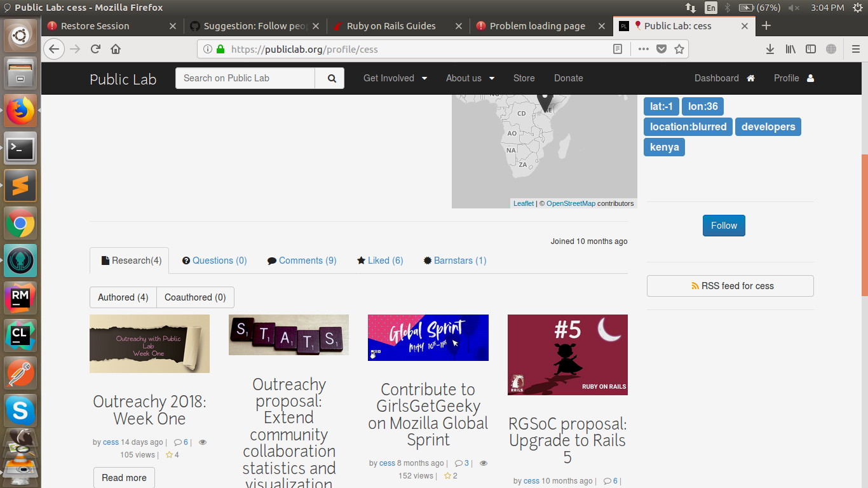Click the Follow button
The image size is (868, 488).
point(724,226)
